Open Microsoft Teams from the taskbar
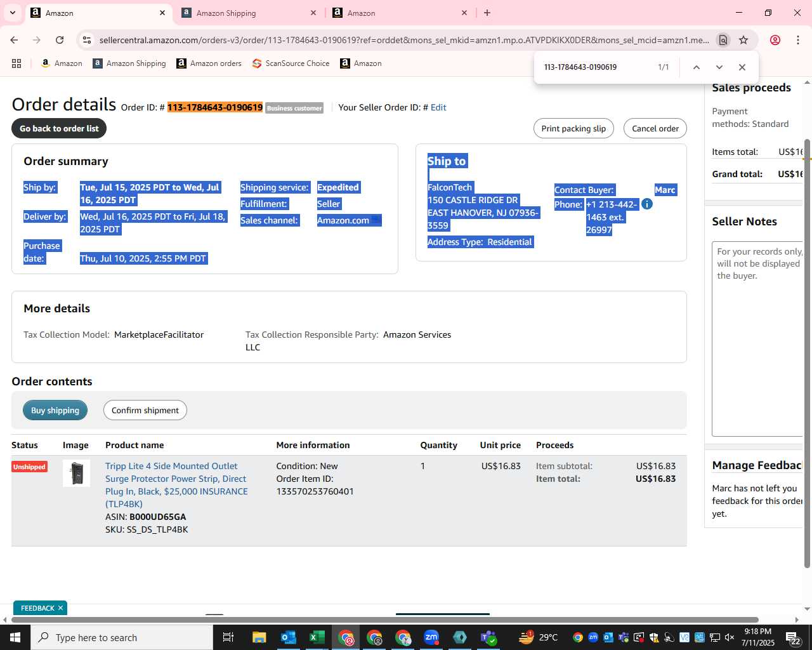 pos(488,637)
